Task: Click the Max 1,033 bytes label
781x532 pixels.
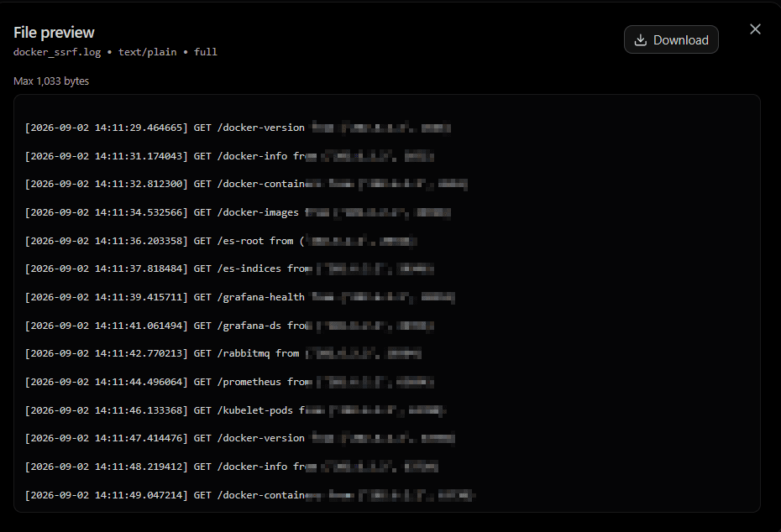Action: pyautogui.click(x=51, y=81)
